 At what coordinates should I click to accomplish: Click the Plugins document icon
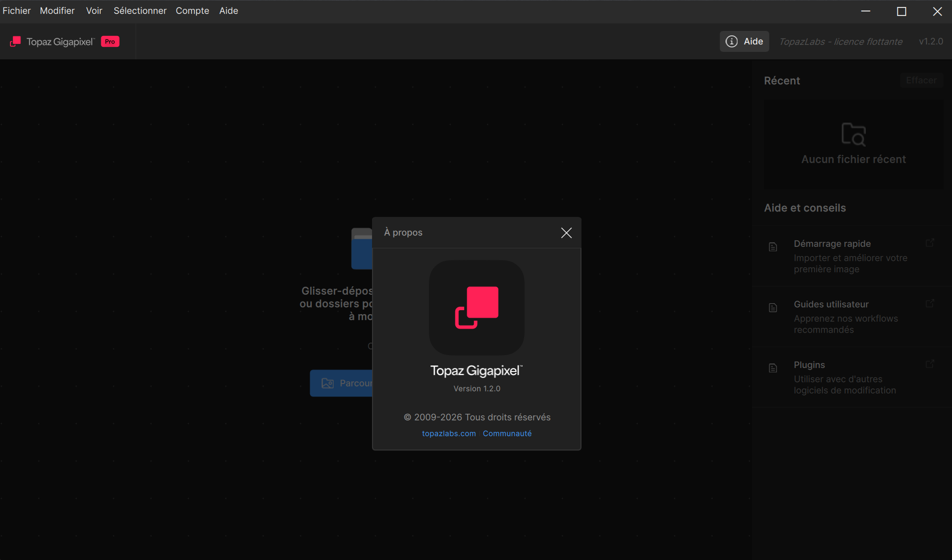pos(773,368)
